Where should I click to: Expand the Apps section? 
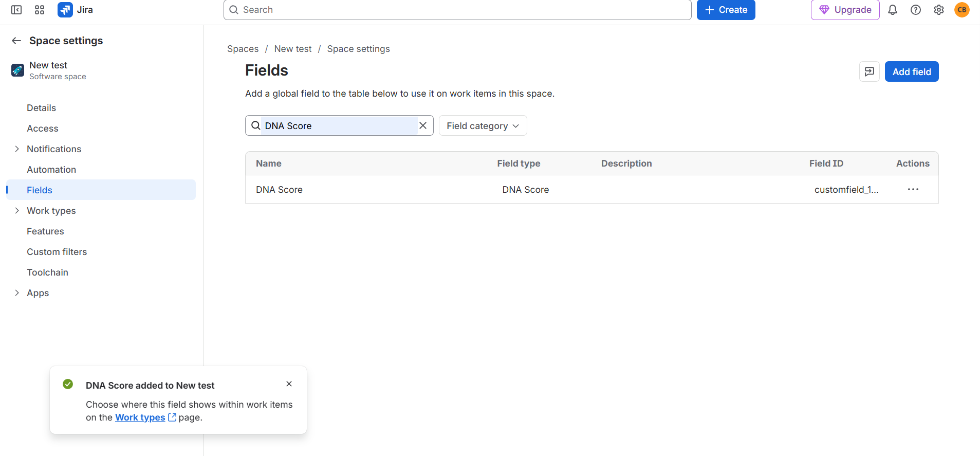[x=17, y=293]
